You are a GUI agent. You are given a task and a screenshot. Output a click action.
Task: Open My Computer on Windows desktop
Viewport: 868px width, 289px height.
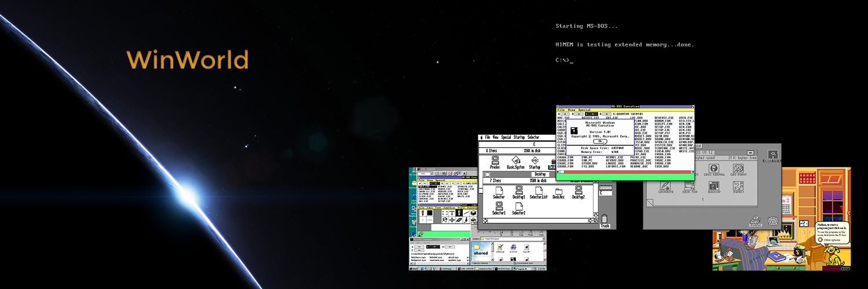(x=412, y=173)
